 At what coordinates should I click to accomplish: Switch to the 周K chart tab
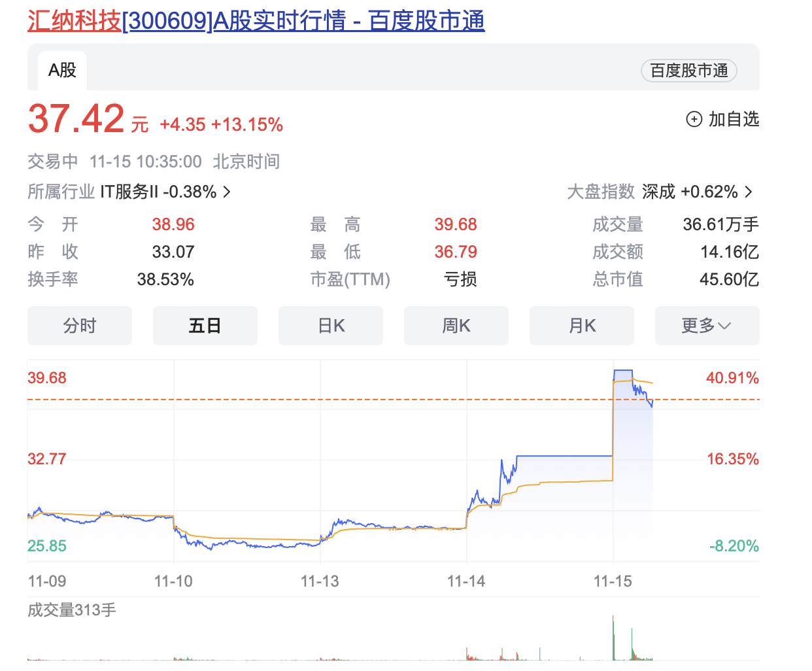(x=456, y=326)
